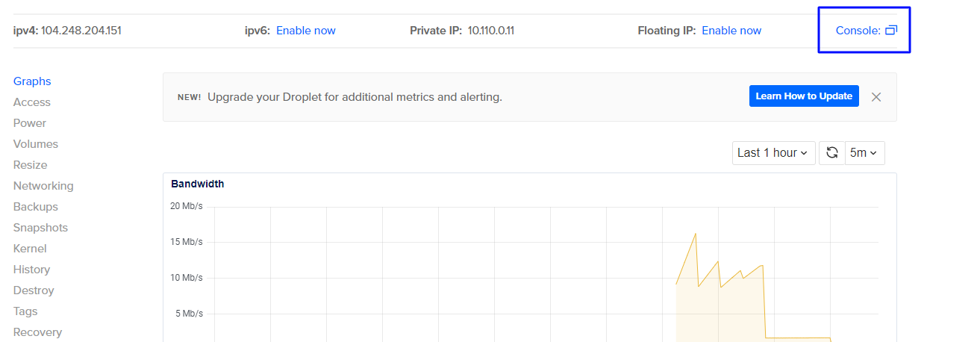Expand the 5m refresh interval dropdown
Image resolution: width=980 pixels, height=342 pixels.
pyautogui.click(x=864, y=152)
